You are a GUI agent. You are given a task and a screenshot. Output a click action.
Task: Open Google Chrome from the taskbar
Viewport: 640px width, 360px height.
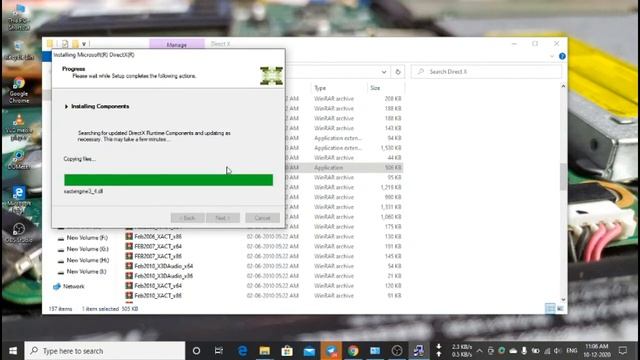coord(353,351)
